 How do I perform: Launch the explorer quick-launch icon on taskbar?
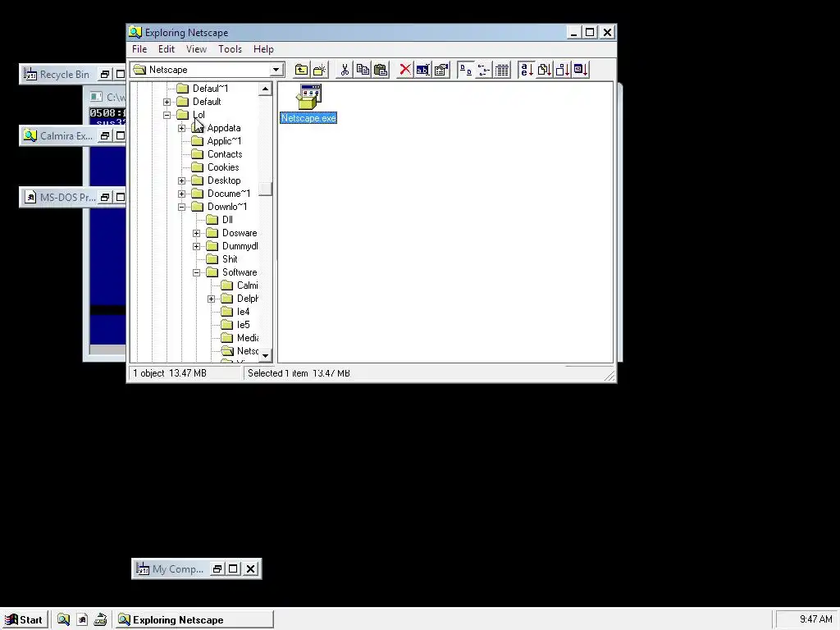click(x=63, y=619)
